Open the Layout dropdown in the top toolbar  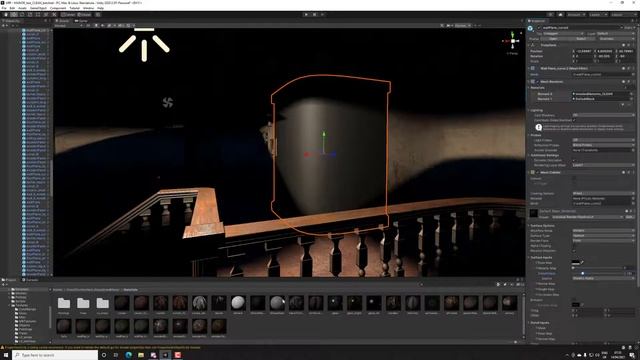pos(624,15)
